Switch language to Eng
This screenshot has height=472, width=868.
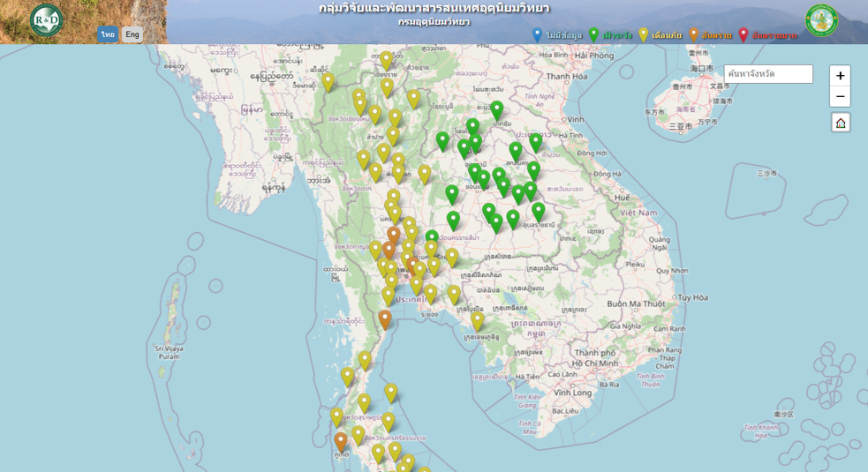[x=132, y=34]
